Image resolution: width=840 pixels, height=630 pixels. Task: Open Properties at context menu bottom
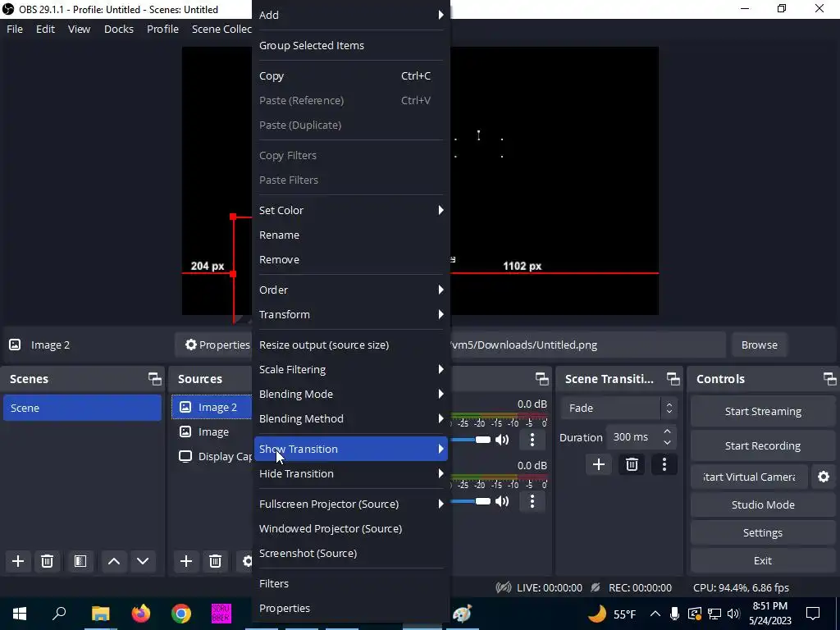pos(350,609)
